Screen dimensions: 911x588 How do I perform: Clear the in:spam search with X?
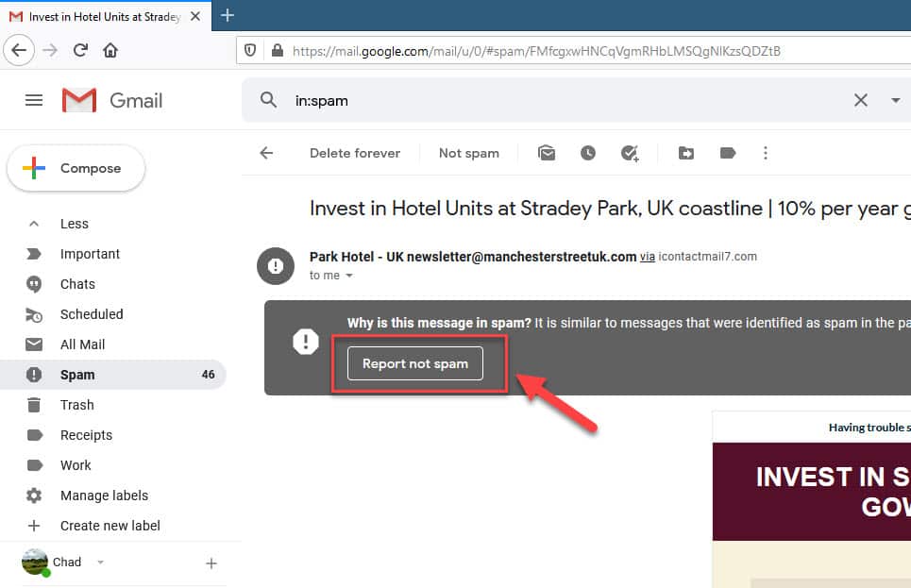pos(861,100)
